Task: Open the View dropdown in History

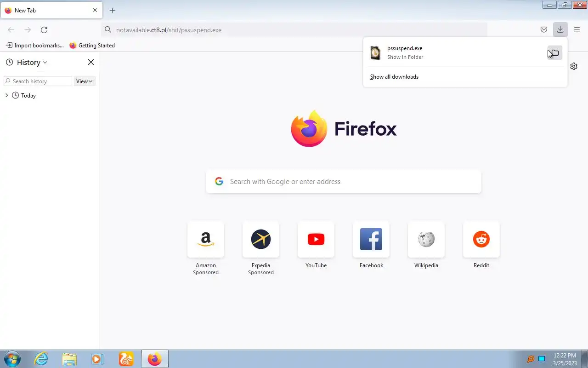Action: 85,81
